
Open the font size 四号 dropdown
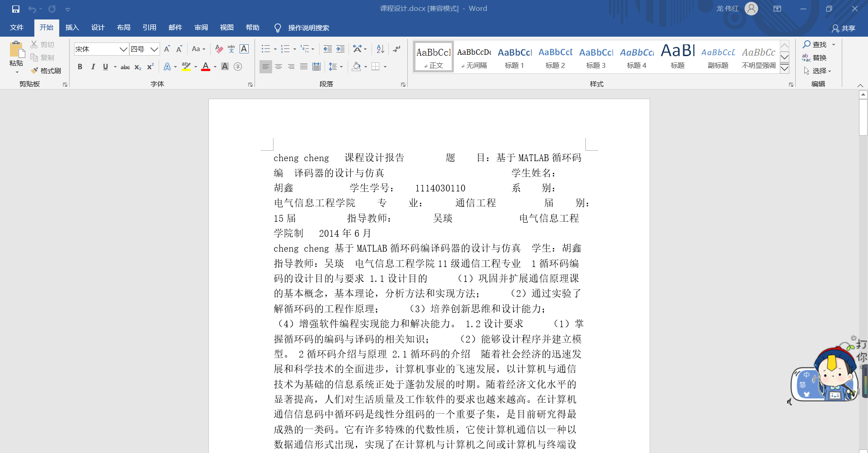[x=154, y=49]
